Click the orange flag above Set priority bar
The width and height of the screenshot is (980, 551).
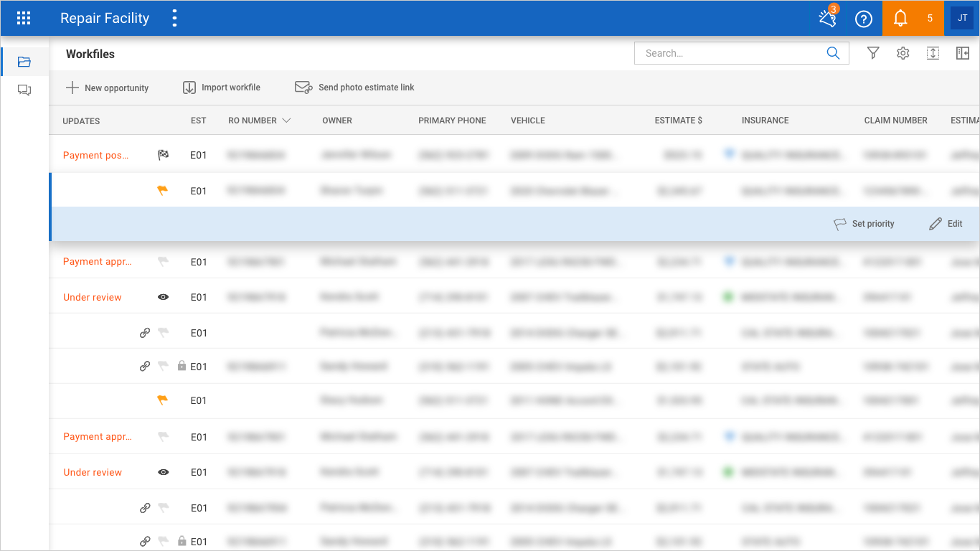[x=163, y=191]
